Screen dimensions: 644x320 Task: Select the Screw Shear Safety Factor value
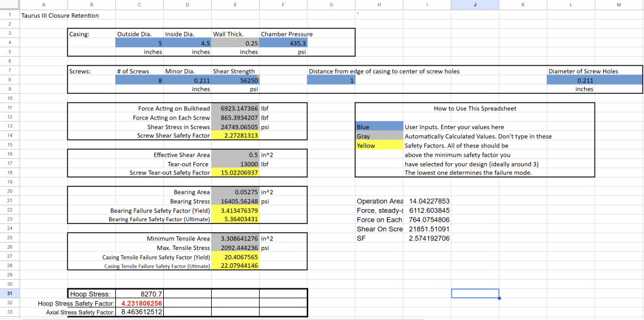(235, 136)
